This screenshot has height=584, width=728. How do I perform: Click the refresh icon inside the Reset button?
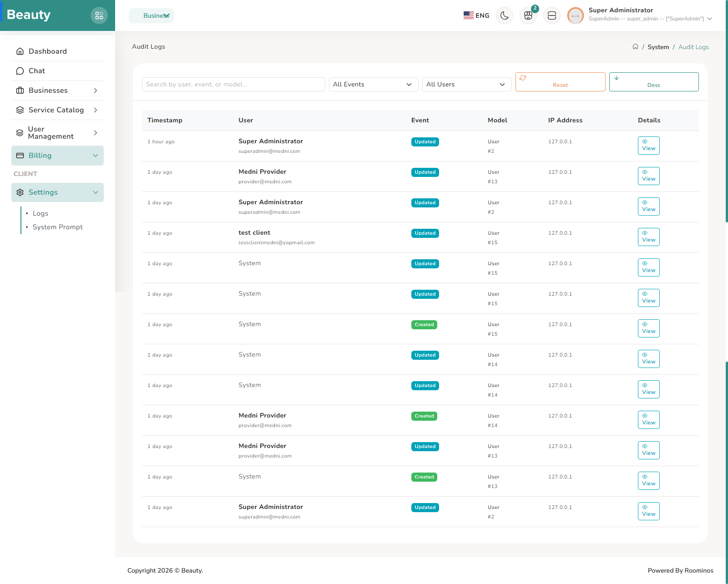pyautogui.click(x=522, y=78)
